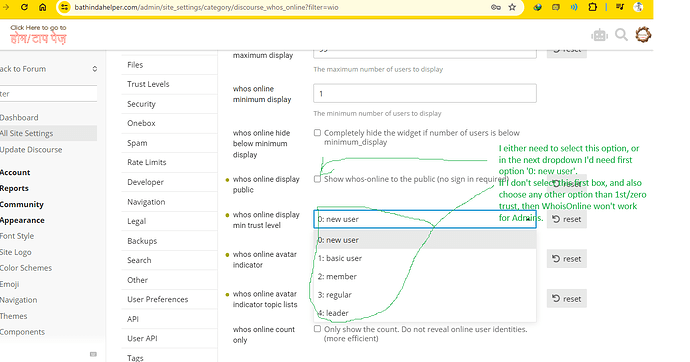Viewport: 690px width, 362px height.
Task: Open All Site Settings in the sidebar
Action: click(48, 133)
